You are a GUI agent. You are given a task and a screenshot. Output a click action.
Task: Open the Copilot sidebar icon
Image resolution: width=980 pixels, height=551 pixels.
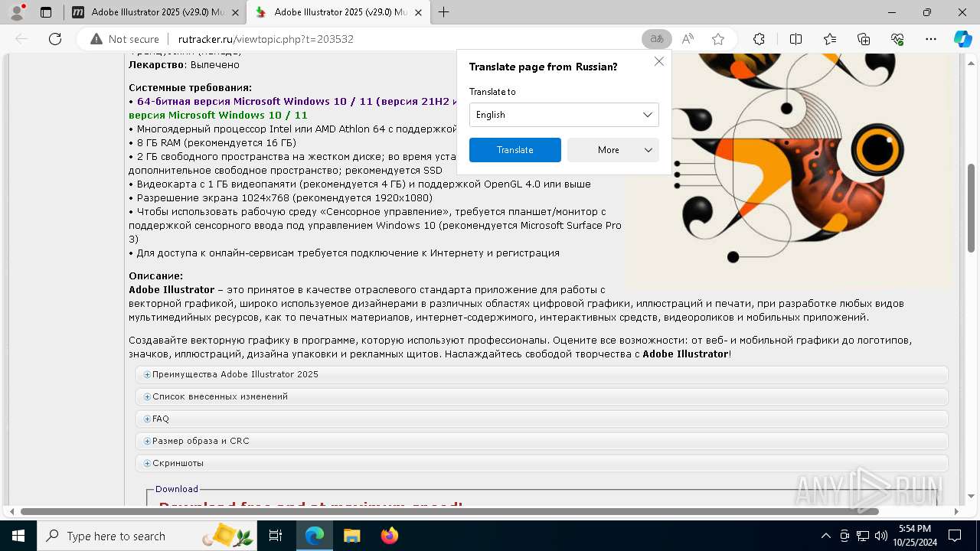(x=962, y=39)
